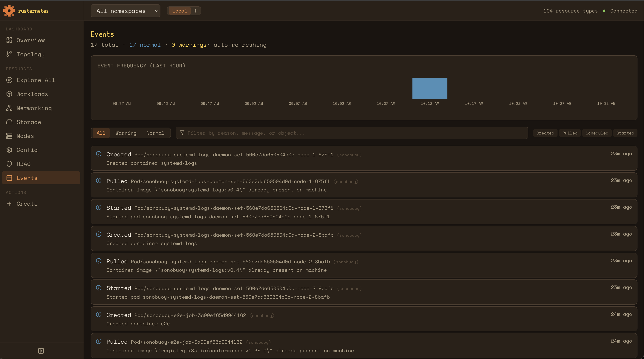644x359 pixels.
Task: Click the rusternetes gear logo icon
Action: [9, 11]
